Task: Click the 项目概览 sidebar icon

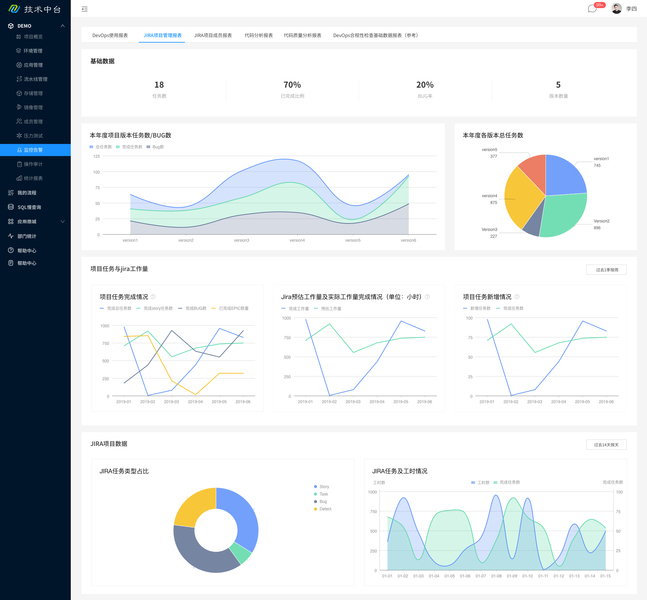Action: pos(19,36)
